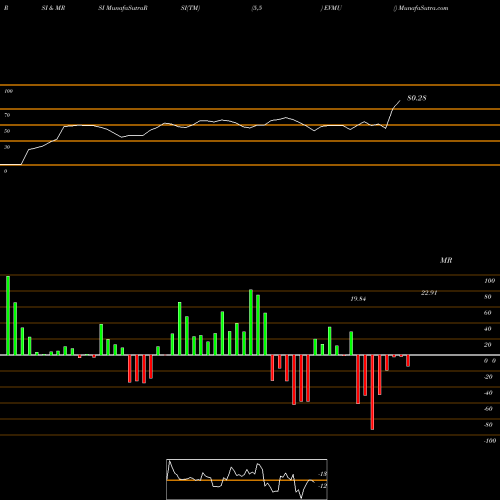The height and width of the screenshot is (500, 500).
Task: Click the tallest green bar at far left
Action: coord(8,315)
